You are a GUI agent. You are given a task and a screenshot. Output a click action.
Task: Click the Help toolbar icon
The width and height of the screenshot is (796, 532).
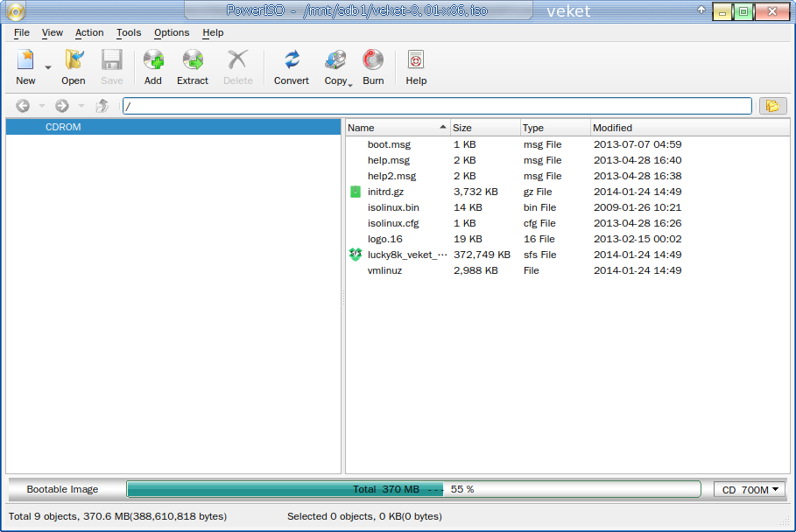pyautogui.click(x=416, y=59)
